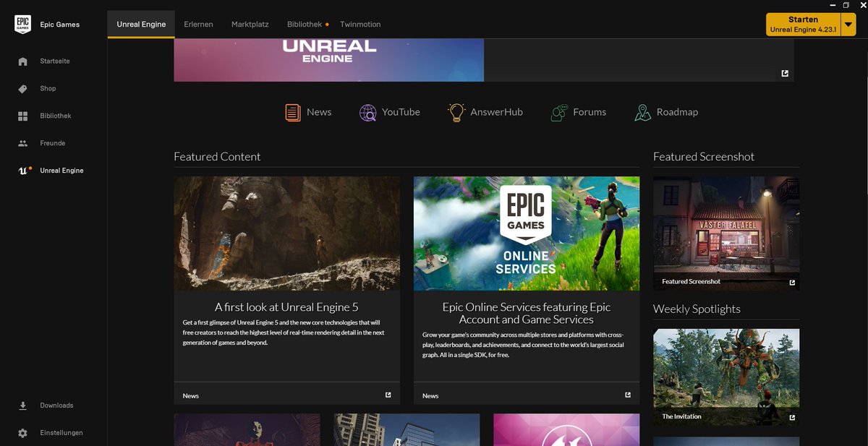Open external link icon on The Invitation
868x446 pixels.
point(792,418)
